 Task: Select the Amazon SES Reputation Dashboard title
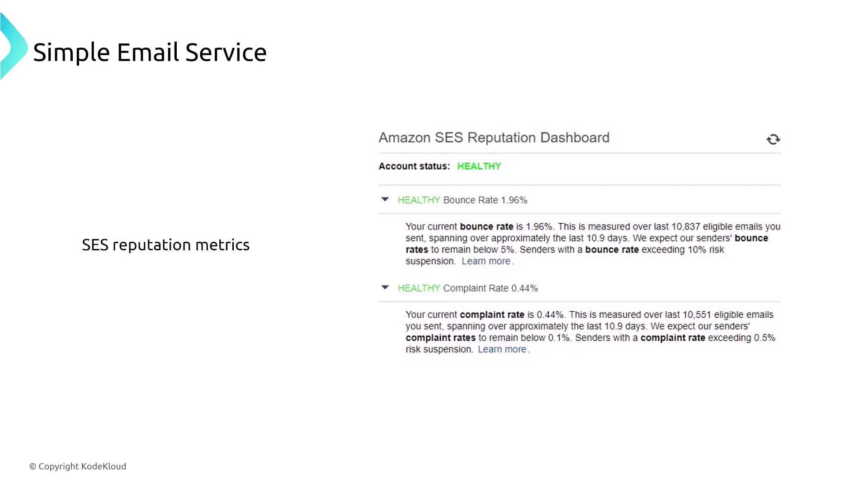click(x=494, y=138)
